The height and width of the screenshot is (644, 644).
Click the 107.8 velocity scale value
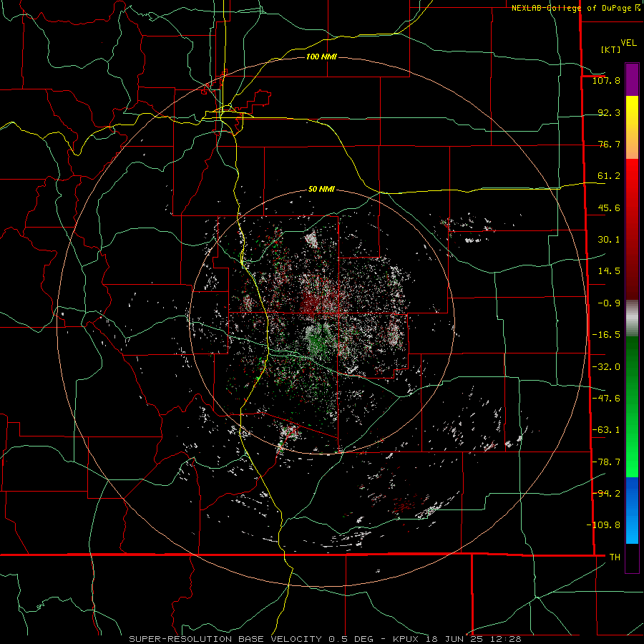pyautogui.click(x=606, y=80)
